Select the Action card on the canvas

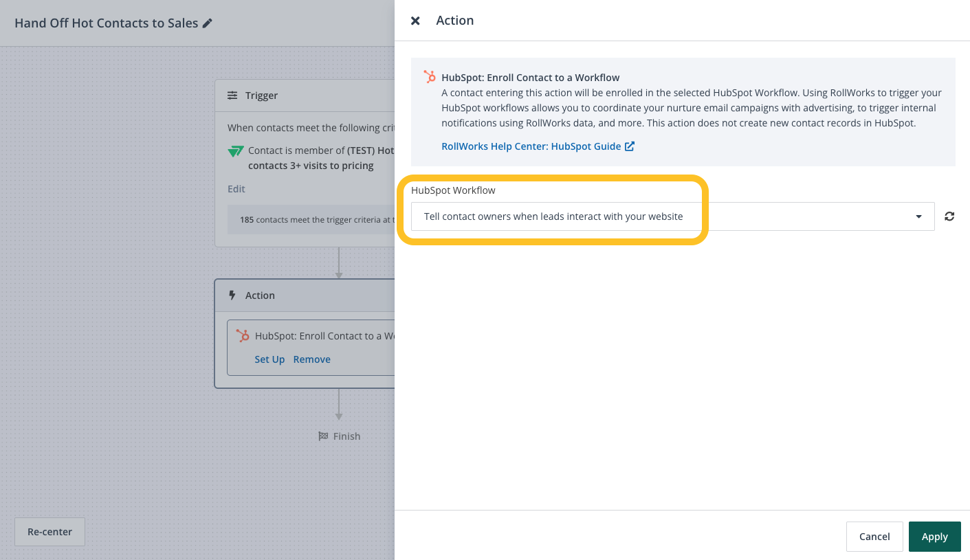305,334
